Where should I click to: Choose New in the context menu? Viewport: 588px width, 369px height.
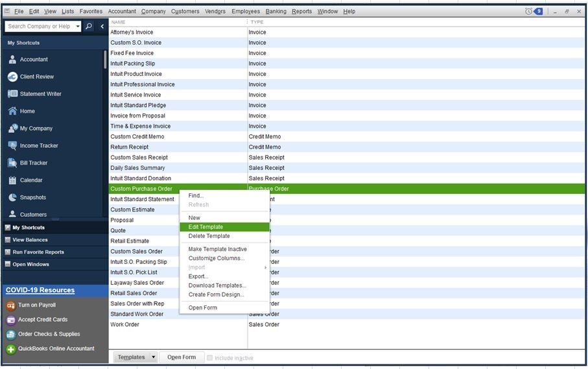tap(224, 217)
